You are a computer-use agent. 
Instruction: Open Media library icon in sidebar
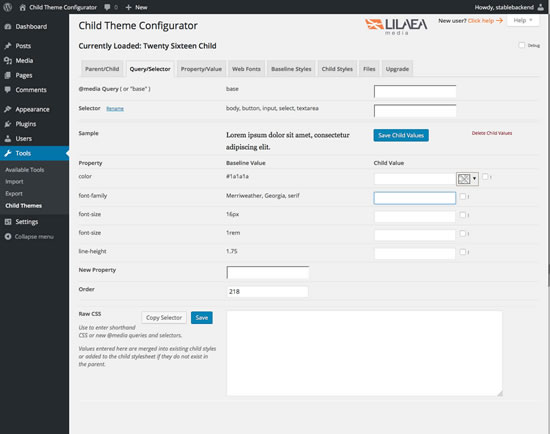pyautogui.click(x=8, y=61)
